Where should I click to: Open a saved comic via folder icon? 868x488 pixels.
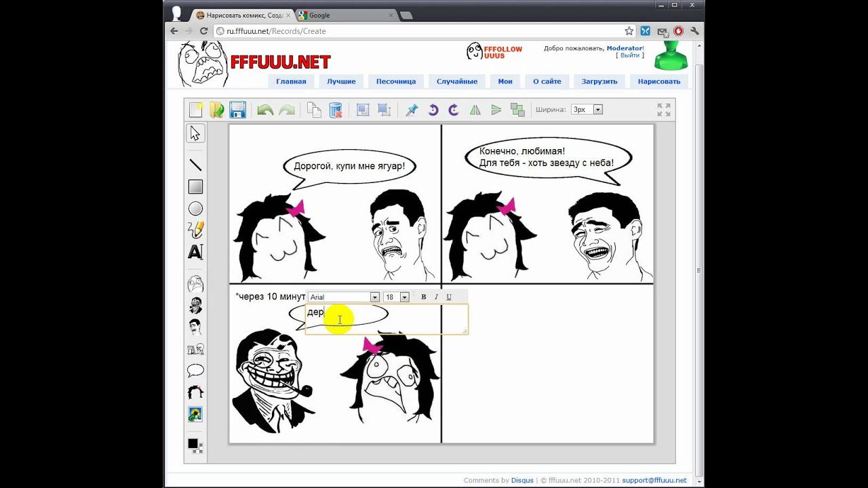216,110
